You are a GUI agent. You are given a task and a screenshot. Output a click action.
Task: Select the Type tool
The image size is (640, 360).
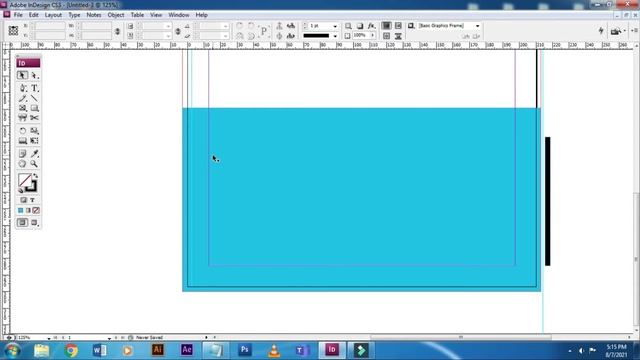click(34, 88)
